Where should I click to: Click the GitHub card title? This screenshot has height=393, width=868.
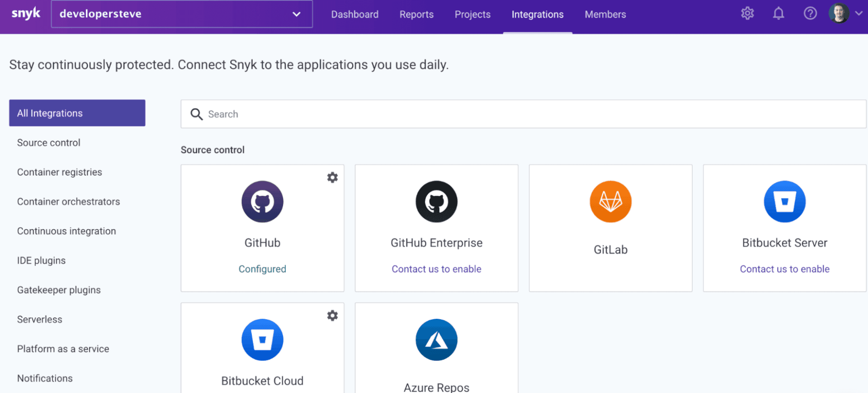point(262,243)
